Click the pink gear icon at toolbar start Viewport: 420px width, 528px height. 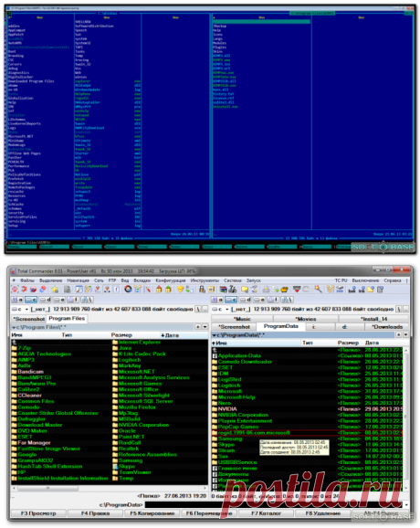coord(15,289)
